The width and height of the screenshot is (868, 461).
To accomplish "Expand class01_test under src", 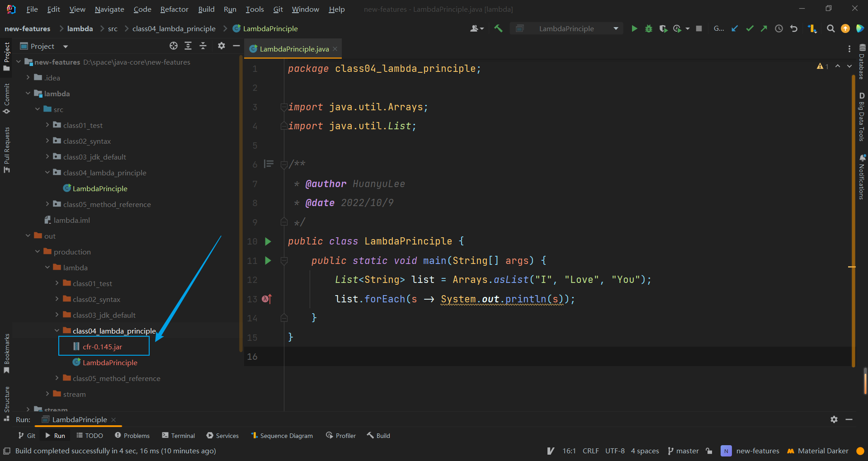I will (x=47, y=125).
